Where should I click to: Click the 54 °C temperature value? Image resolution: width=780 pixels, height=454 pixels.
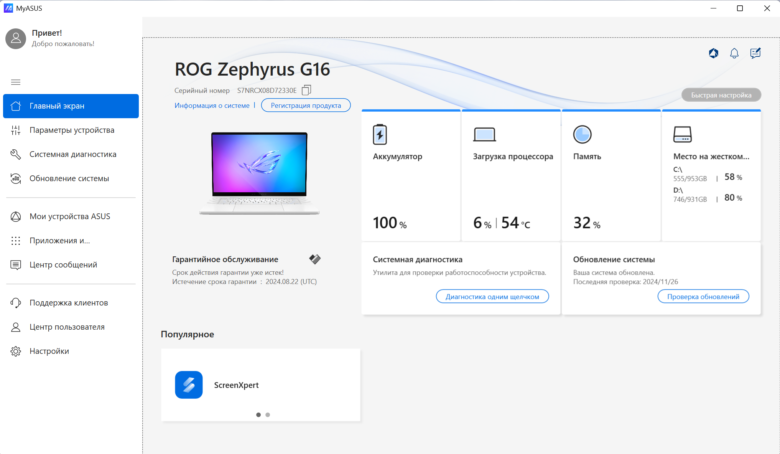515,223
